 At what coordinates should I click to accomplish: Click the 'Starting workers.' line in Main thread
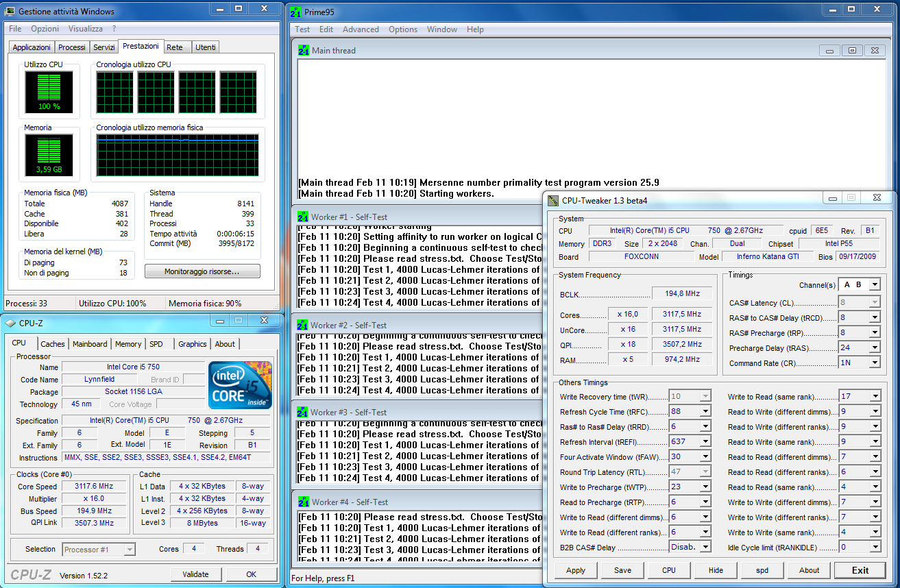[x=396, y=193]
